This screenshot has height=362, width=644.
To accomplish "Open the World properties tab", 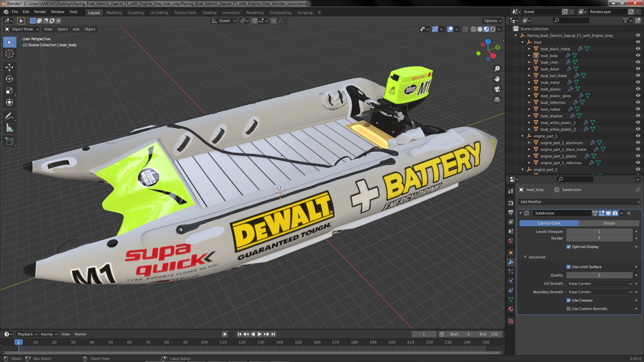I will 511,241.
